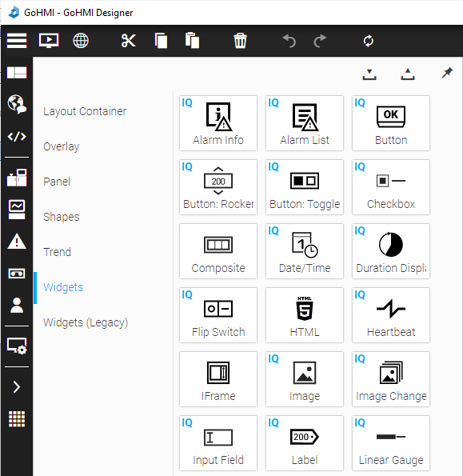Select the Checkbox widget tile
Screen dimensions: 463x476
(391, 187)
